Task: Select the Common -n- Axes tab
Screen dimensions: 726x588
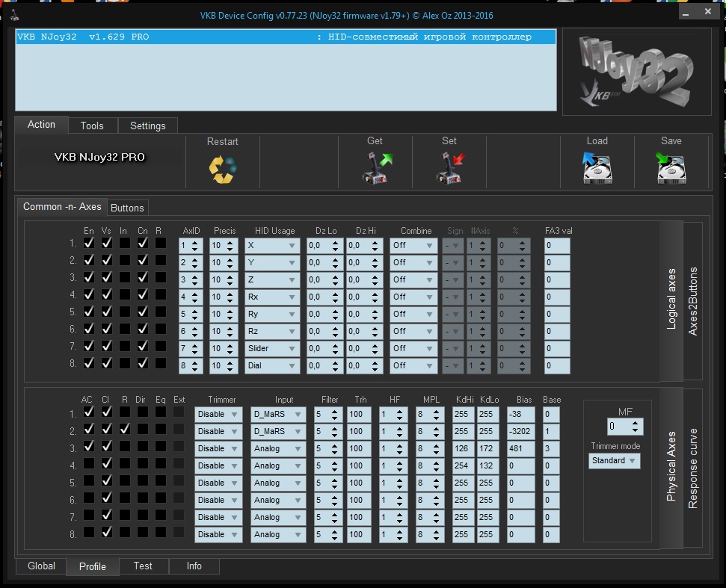Action: [62, 207]
